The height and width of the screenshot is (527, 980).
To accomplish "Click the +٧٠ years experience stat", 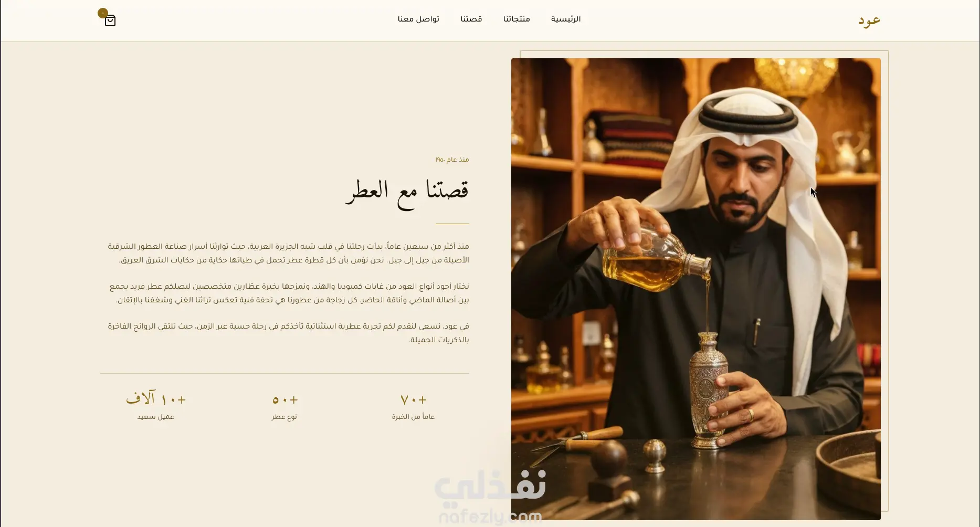I will coord(413,400).
